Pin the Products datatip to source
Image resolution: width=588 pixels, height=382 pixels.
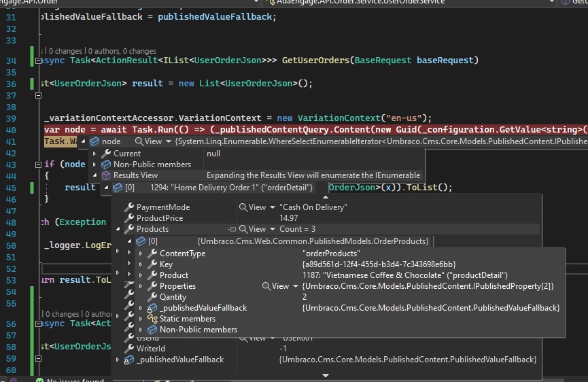click(232, 229)
